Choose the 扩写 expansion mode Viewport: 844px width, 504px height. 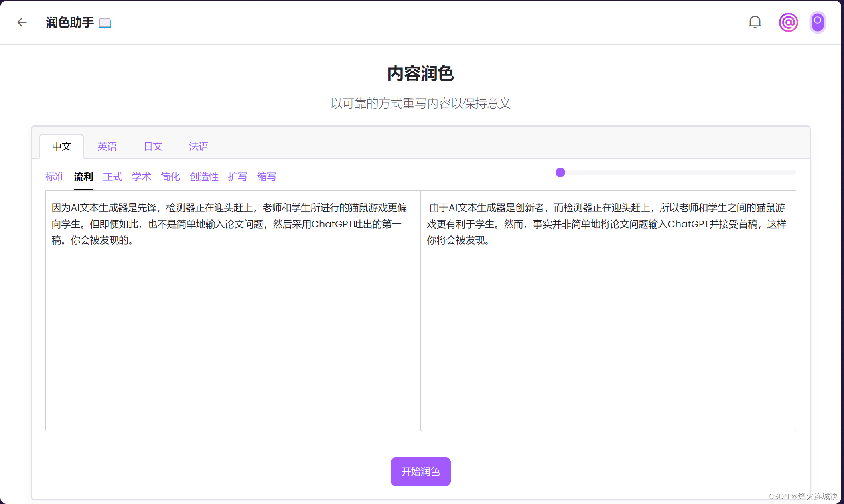[237, 177]
